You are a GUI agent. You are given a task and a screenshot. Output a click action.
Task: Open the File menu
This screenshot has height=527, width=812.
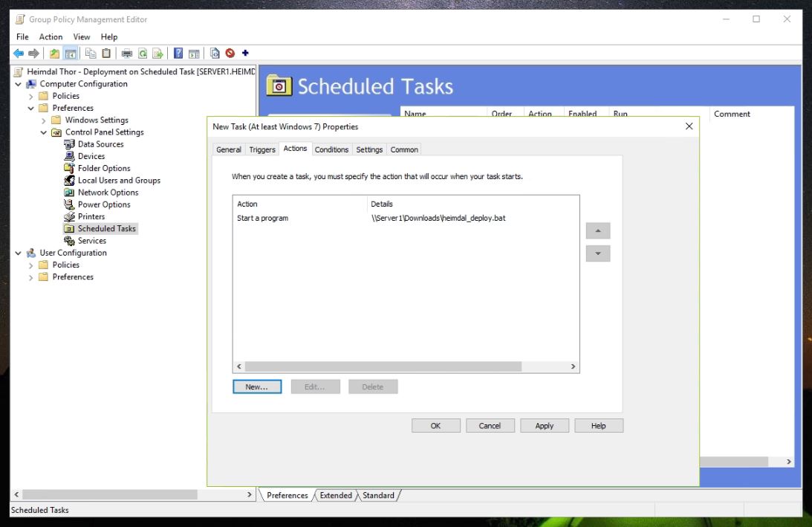point(22,36)
